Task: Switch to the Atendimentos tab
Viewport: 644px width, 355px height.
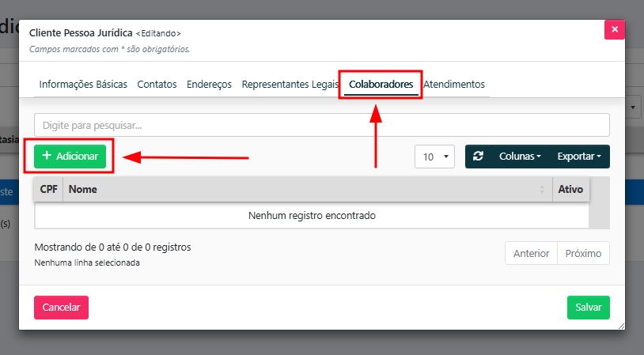Action: (x=454, y=84)
